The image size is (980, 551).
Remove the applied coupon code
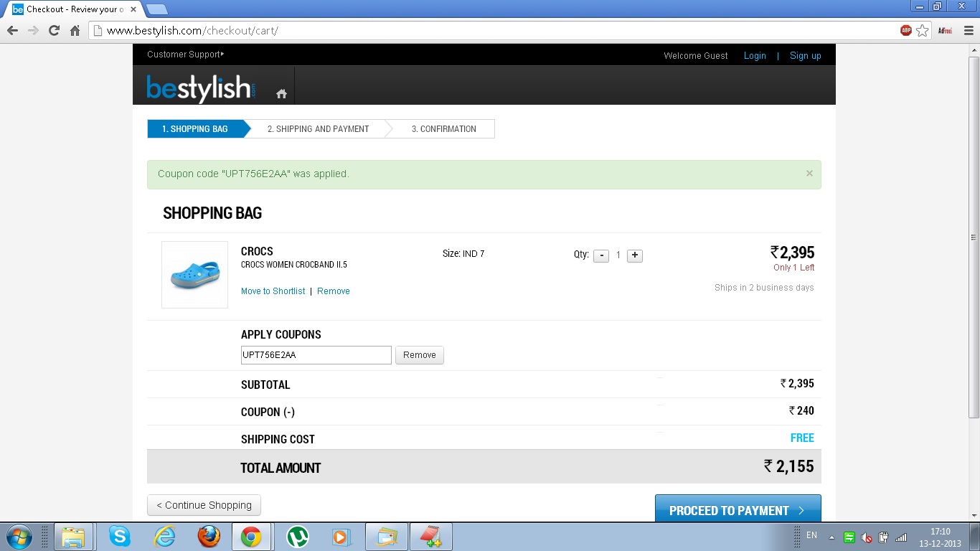pos(420,355)
